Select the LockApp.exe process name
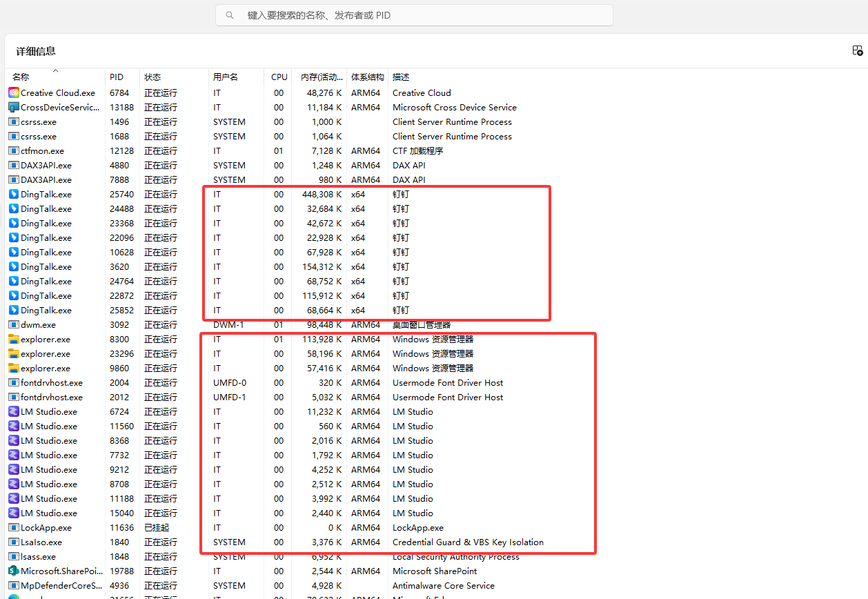This screenshot has height=599, width=868. [46, 527]
